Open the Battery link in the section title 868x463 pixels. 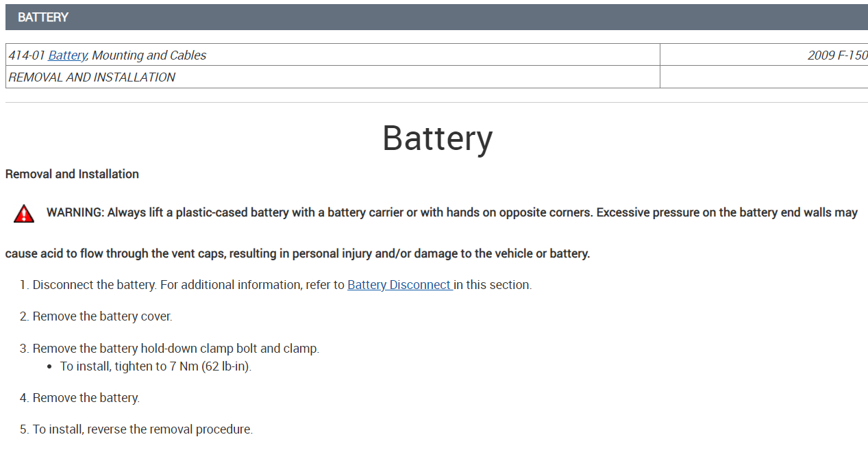click(67, 55)
